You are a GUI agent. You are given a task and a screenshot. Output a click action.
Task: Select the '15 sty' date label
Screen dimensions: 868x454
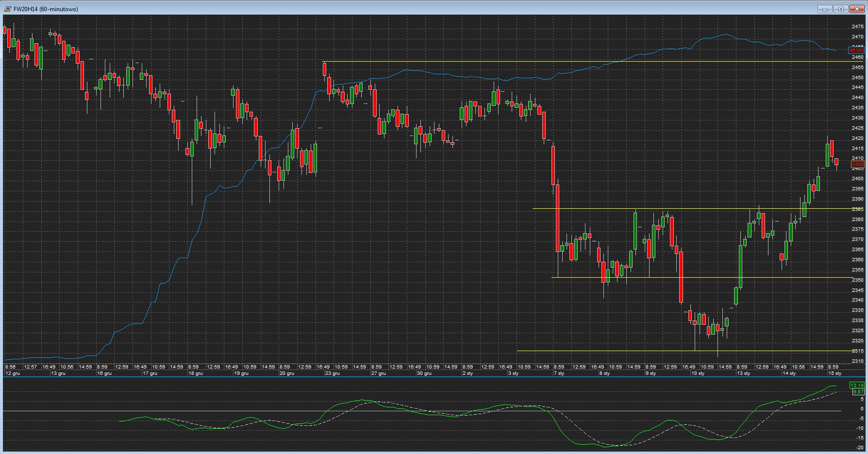[835, 373]
